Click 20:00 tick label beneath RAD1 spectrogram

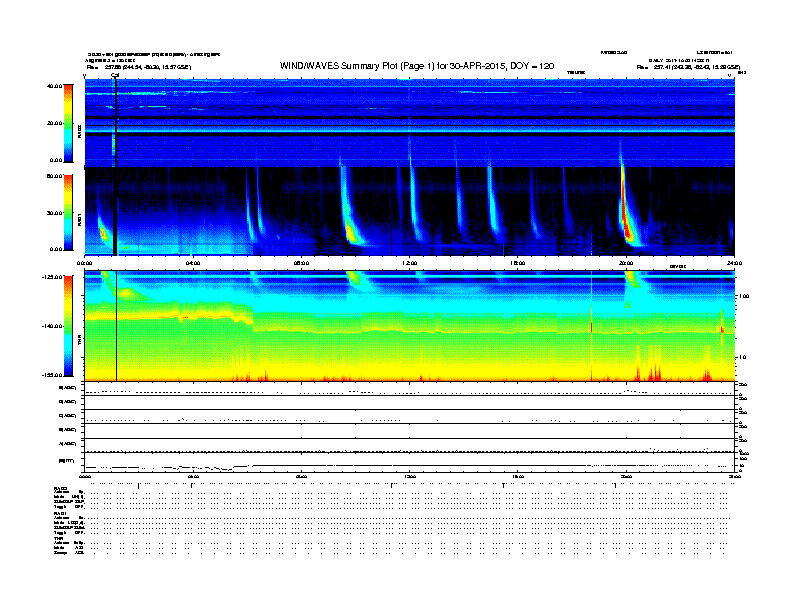click(x=626, y=263)
